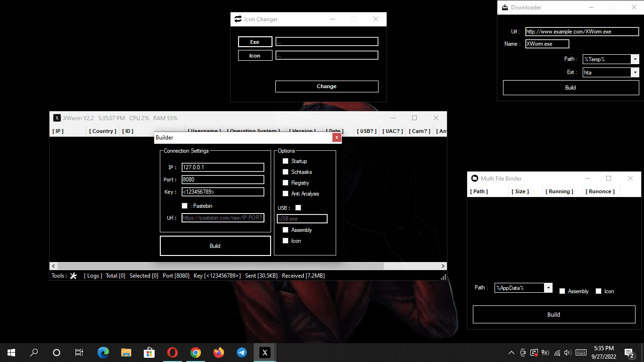The image size is (644, 362).
Task: Click the X logo in XWorm titlebar
Action: tap(57, 118)
